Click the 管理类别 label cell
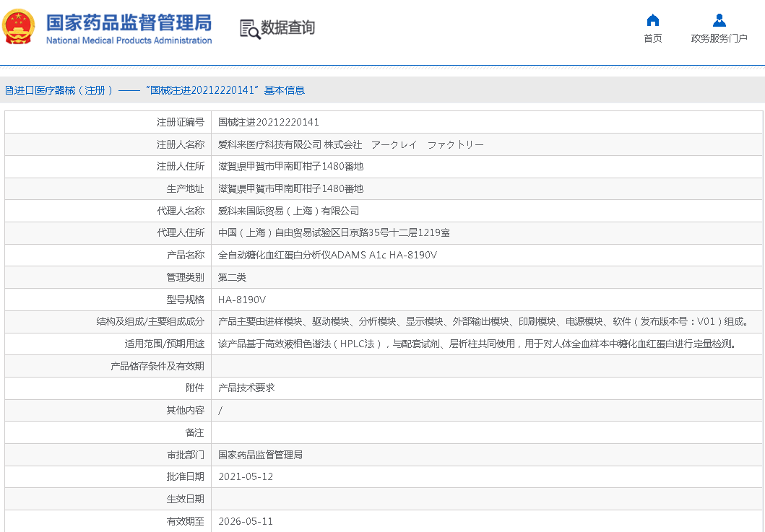Screen dimensions: 765x532 tap(108, 277)
